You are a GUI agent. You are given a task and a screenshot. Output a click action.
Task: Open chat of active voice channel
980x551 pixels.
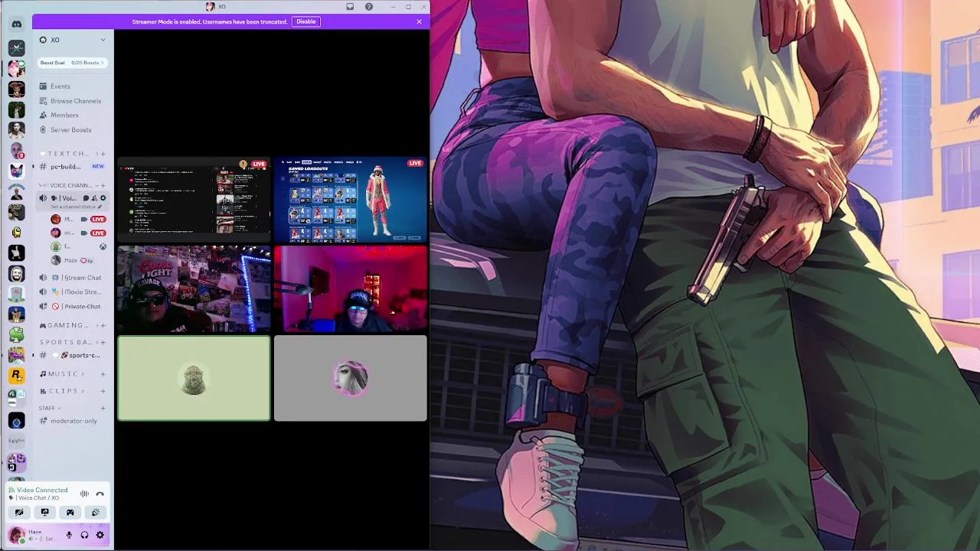[86, 198]
